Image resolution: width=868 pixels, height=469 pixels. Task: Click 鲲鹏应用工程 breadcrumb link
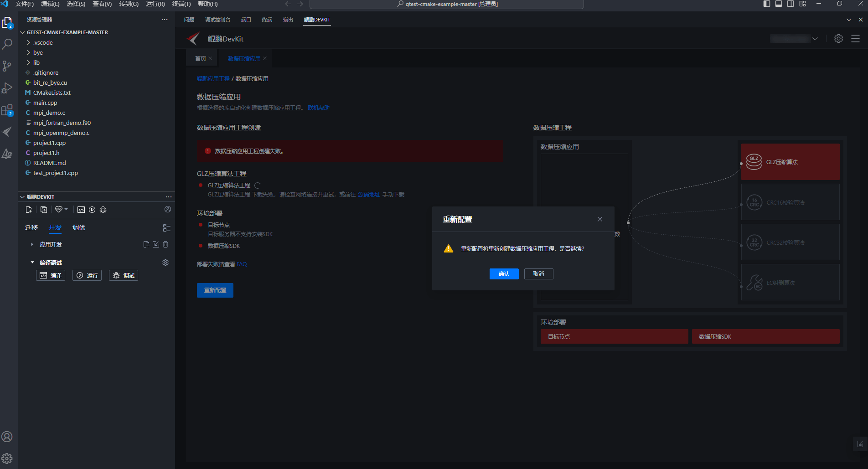click(213, 79)
